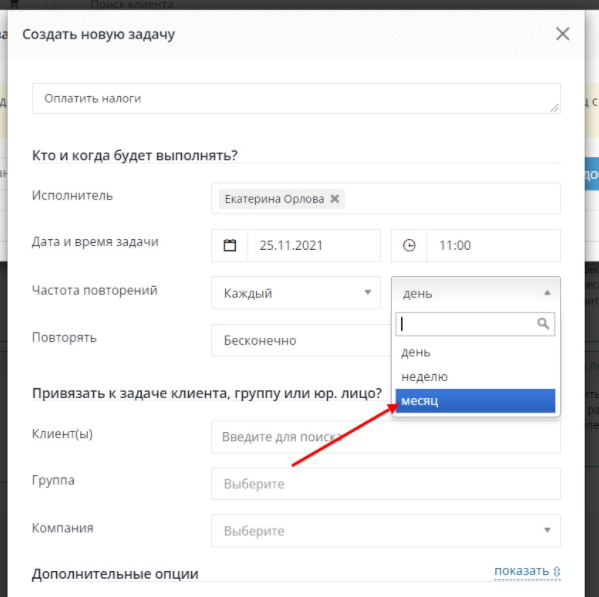Click the arrows icon next to показать

click(x=557, y=571)
